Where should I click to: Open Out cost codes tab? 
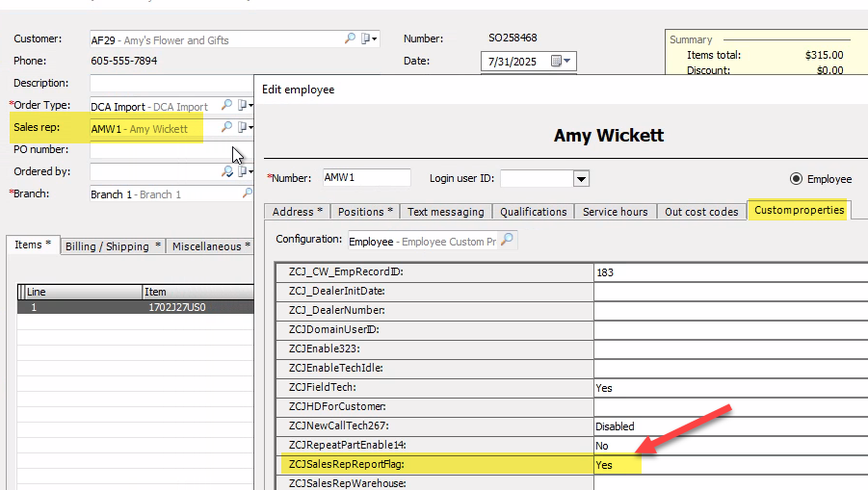701,212
